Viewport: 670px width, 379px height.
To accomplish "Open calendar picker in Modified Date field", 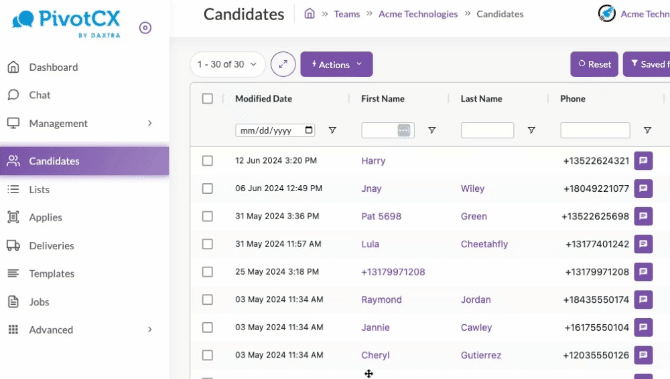I will click(309, 130).
